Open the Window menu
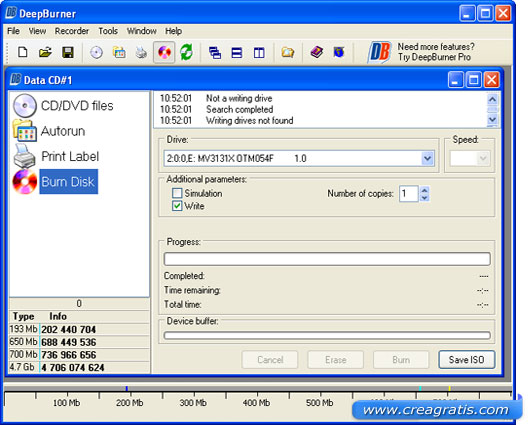 pyautogui.click(x=142, y=31)
